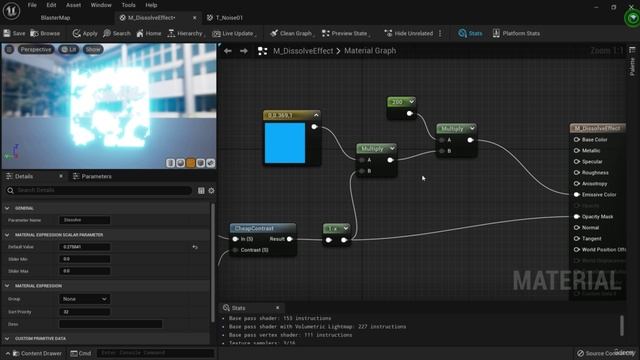
Task: Select cylinder preview mesh icon
Action: pyautogui.click(x=171, y=163)
